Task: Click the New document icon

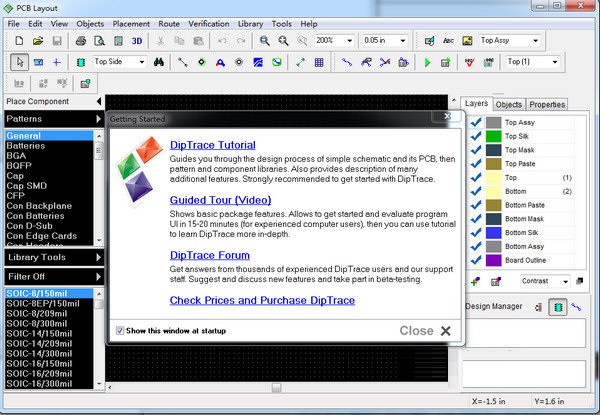Action: [x=19, y=41]
